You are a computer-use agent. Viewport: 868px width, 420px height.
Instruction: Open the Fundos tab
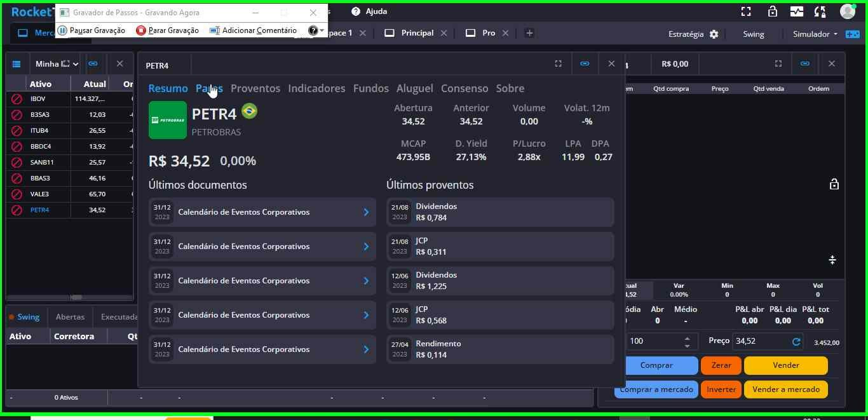(371, 88)
